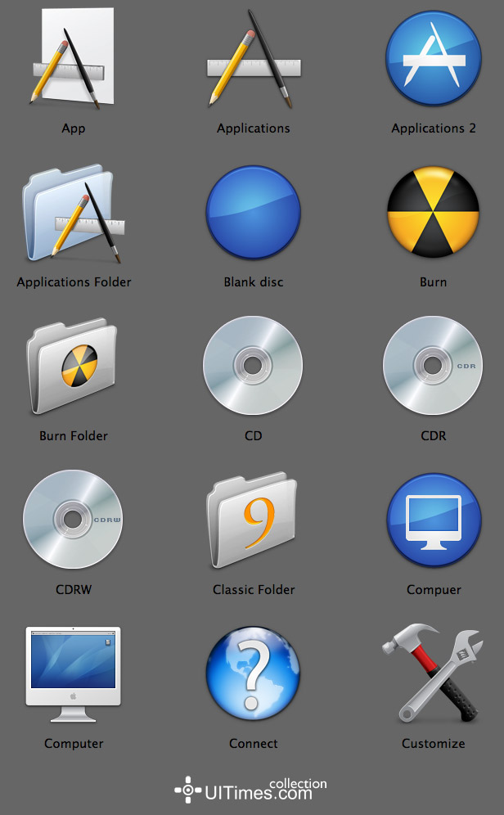Viewport: 504px width, 815px height.
Task: Click the yellow and black Burn icon
Action: (x=434, y=212)
